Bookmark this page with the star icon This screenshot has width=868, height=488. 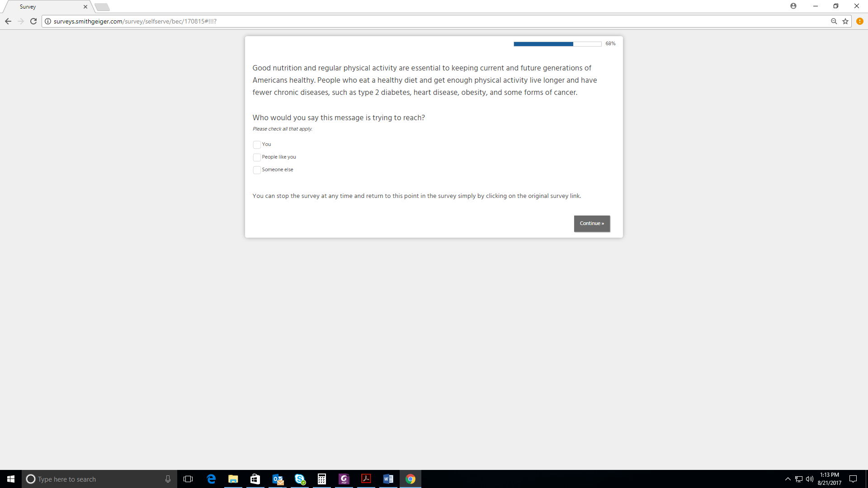pyautogui.click(x=845, y=21)
